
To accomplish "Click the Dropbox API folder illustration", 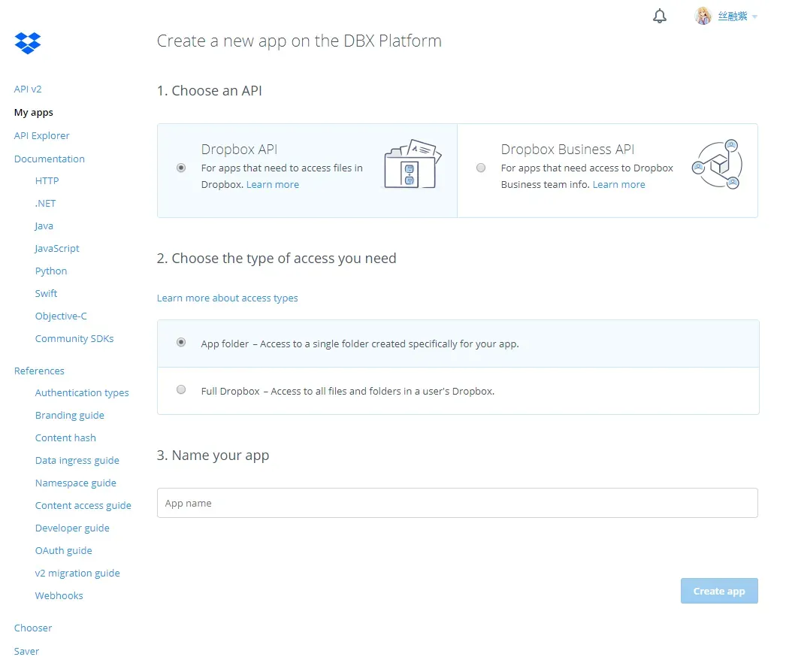I will 413,164.
